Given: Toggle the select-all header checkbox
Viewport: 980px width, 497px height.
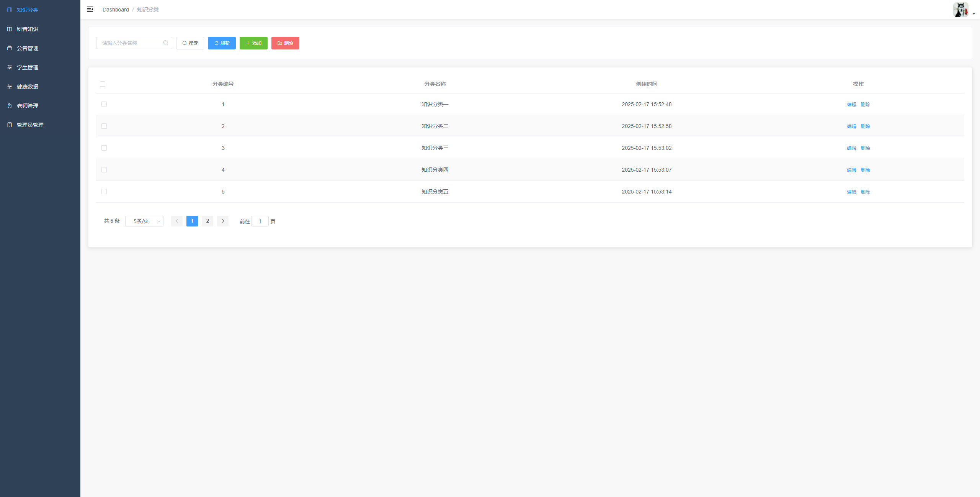Looking at the screenshot, I should [x=103, y=84].
